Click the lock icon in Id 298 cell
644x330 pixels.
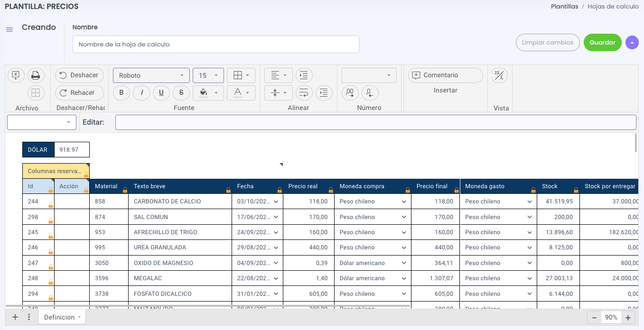[x=50, y=220]
